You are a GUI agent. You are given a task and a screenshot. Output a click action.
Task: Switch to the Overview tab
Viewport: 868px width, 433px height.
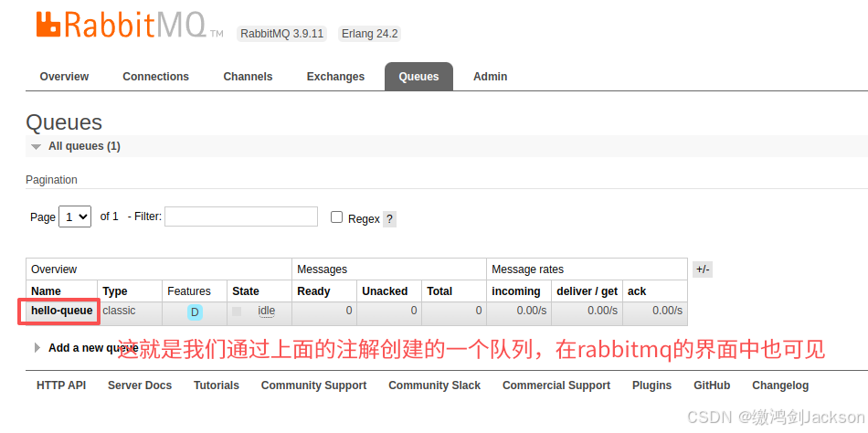click(x=64, y=77)
